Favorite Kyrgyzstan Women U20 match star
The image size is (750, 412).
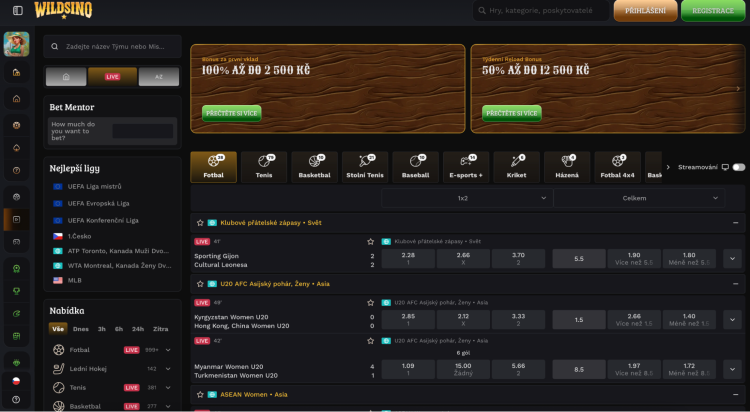(x=370, y=302)
